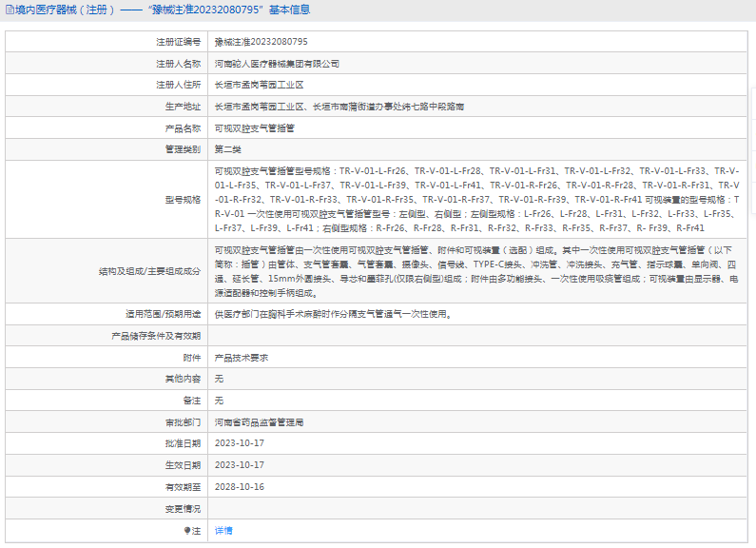Screen dimensions: 756x548
Task: Select registrant name 河南驼人医疗器械集团有限公司
Action: pyautogui.click(x=277, y=64)
